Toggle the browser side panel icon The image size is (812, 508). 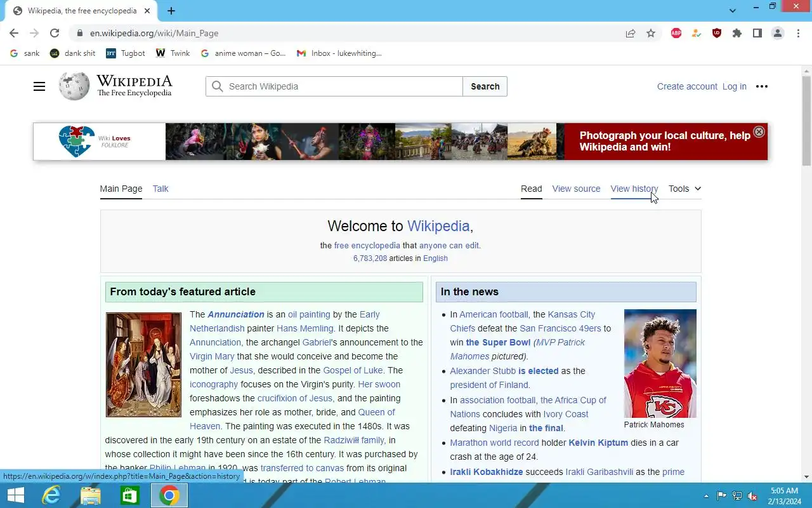pyautogui.click(x=757, y=33)
